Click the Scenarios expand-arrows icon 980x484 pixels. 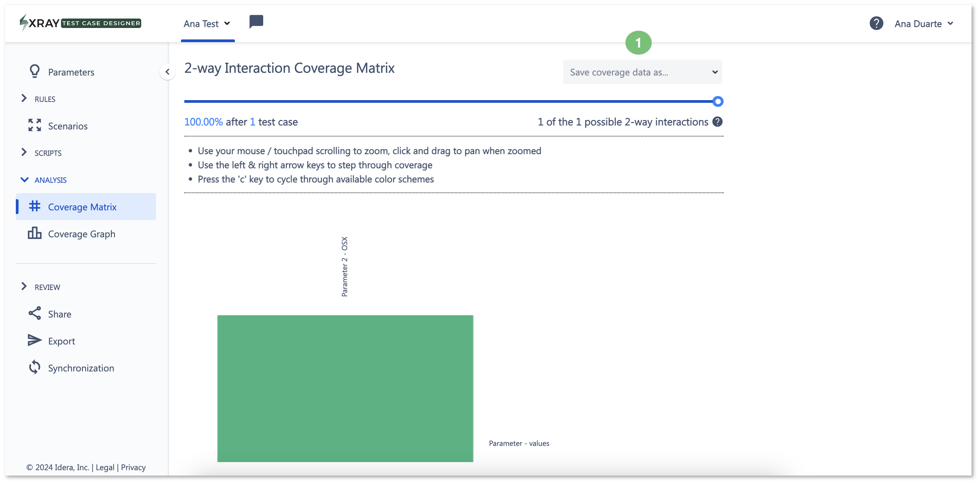coord(35,125)
